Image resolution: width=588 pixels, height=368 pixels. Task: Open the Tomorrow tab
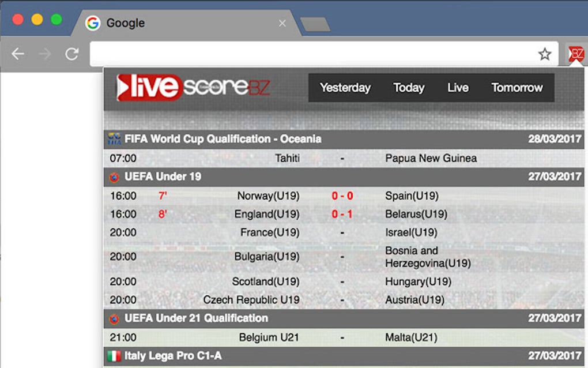click(x=517, y=87)
